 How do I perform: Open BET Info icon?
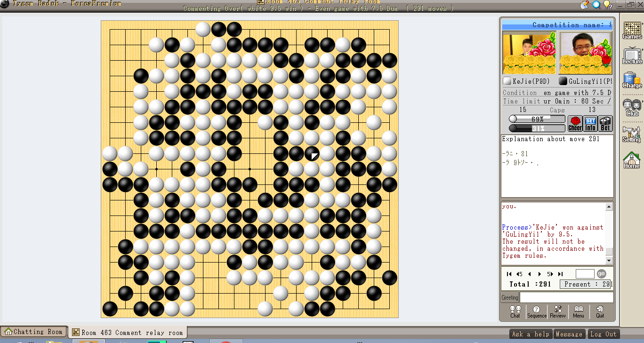tap(590, 123)
